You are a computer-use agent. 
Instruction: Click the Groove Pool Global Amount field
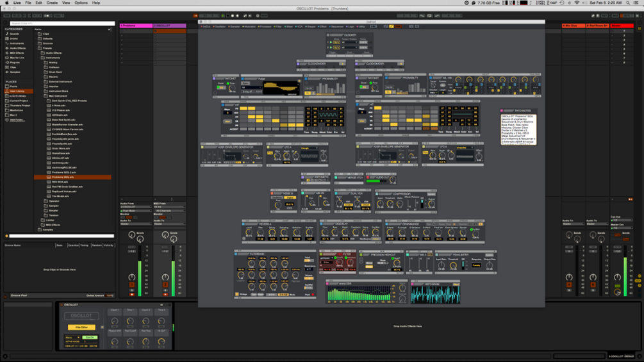coord(110,295)
